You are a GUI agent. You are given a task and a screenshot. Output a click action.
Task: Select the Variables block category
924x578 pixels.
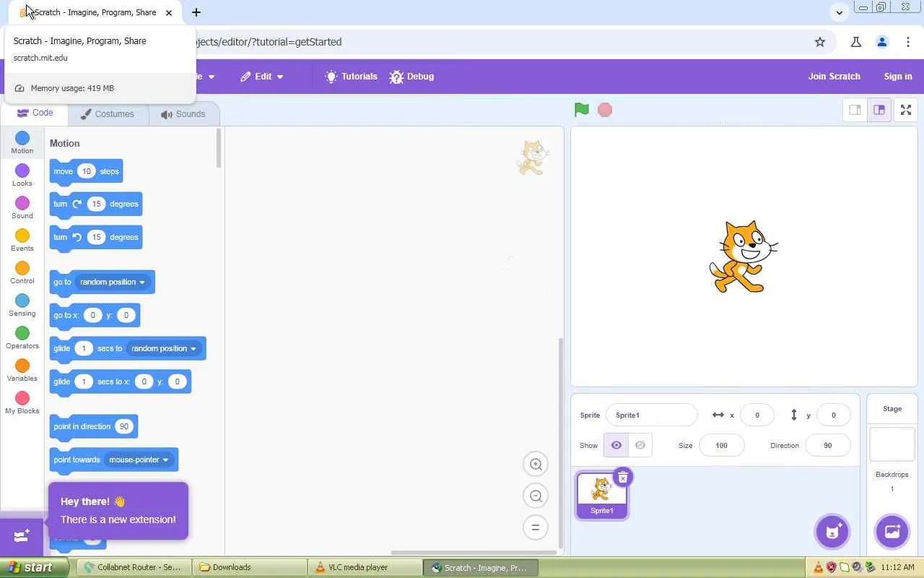[x=22, y=370]
